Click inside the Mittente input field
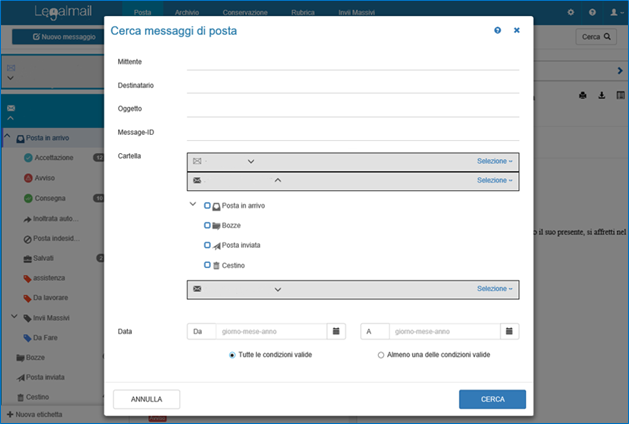This screenshot has height=424, width=629. (x=352, y=62)
